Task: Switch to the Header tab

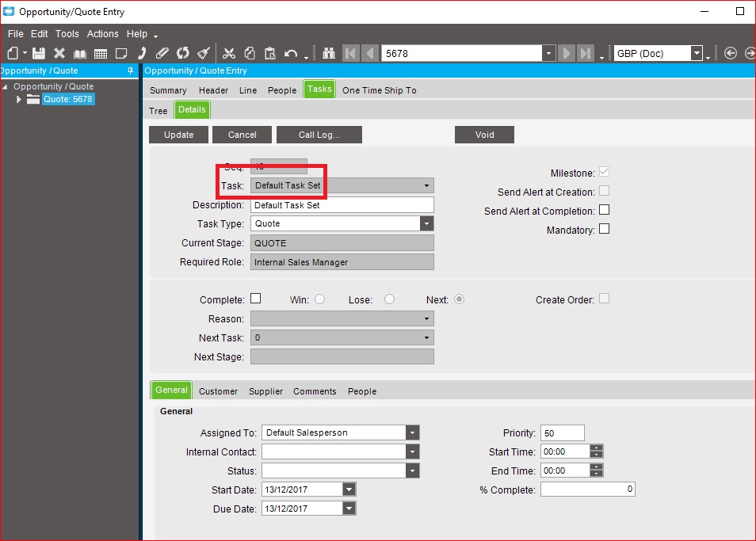Action: [213, 90]
